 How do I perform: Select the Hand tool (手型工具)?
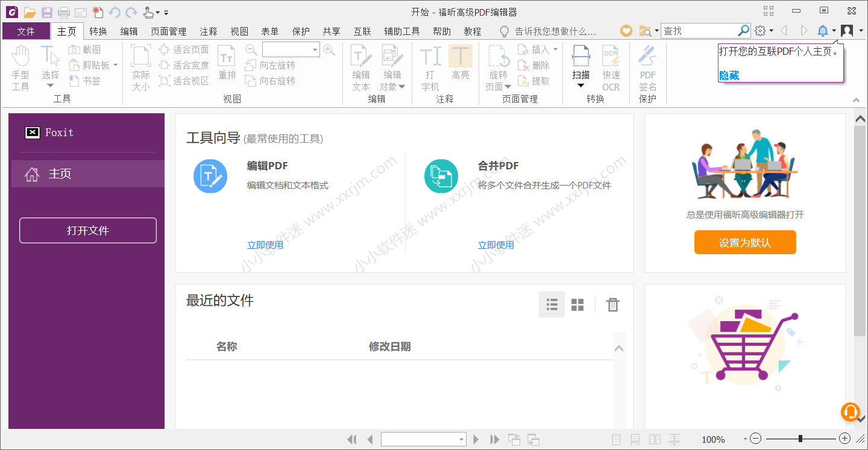(20, 68)
